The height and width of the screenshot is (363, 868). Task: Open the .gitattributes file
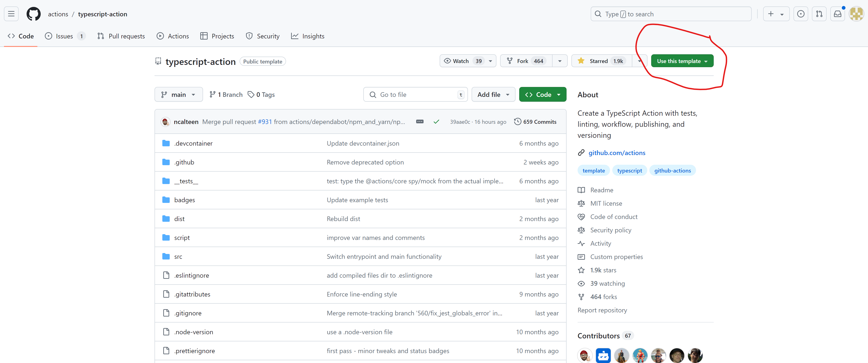tap(192, 294)
